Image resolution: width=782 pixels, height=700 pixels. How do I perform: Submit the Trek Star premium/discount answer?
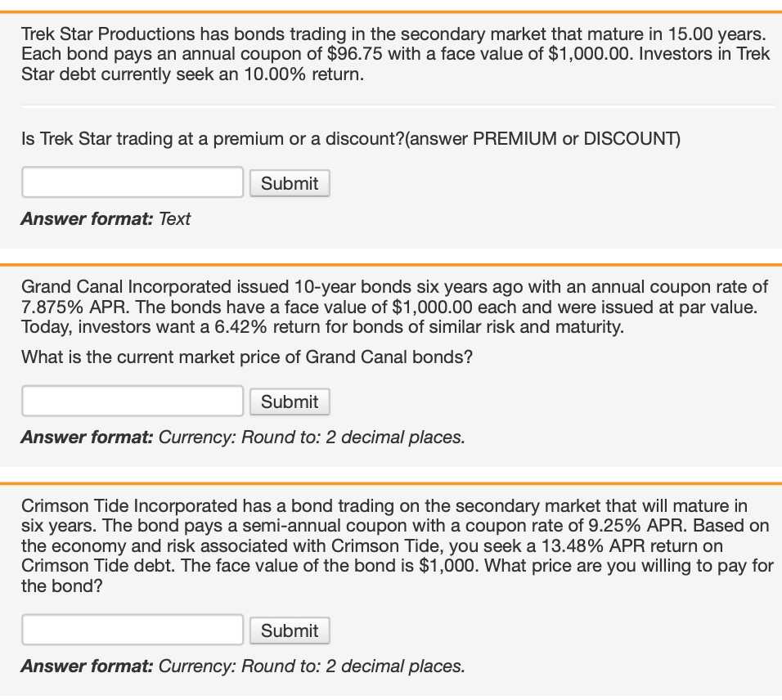click(290, 183)
